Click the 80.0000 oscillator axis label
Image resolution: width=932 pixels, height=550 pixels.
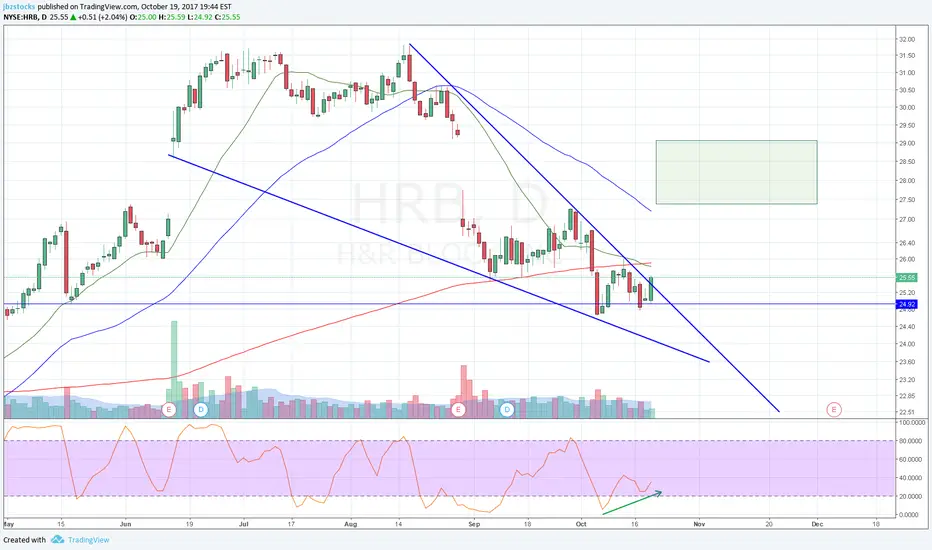point(912,441)
